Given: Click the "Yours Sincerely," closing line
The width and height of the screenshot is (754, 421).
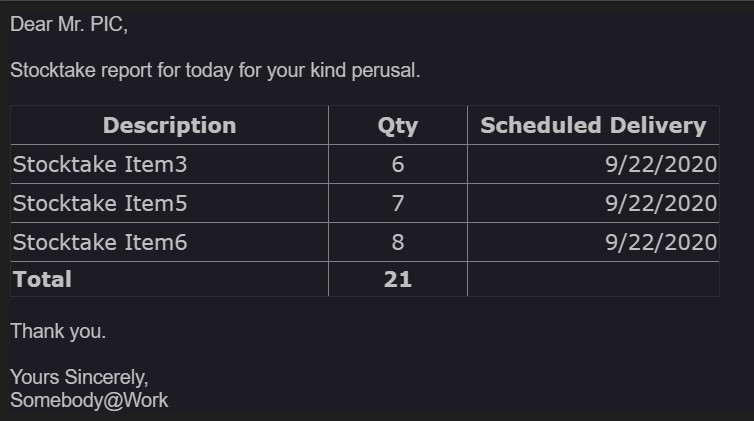Looking at the screenshot, I should (x=79, y=377).
